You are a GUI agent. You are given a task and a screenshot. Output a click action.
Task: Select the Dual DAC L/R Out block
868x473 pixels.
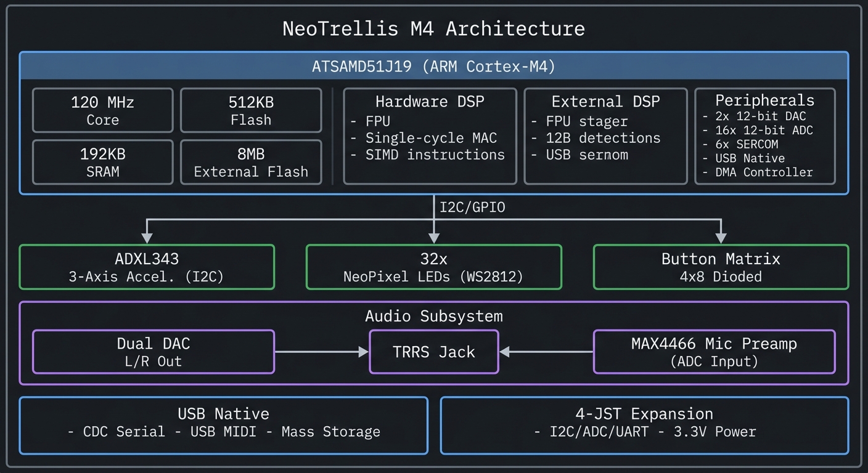(x=153, y=352)
